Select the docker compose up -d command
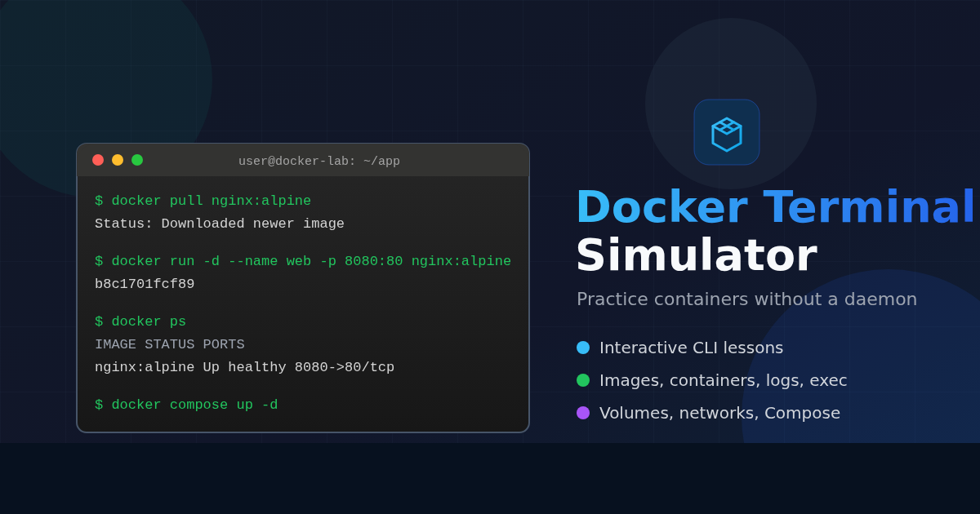 pyautogui.click(x=186, y=405)
